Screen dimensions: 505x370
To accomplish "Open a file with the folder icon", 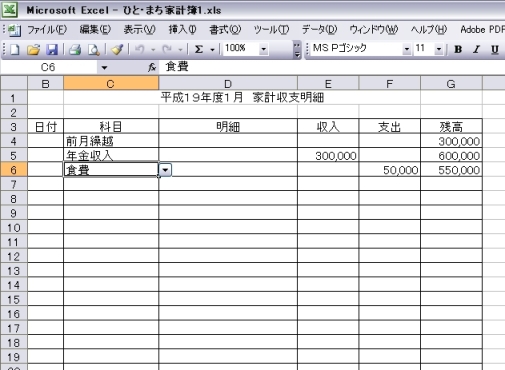I will coord(33,50).
